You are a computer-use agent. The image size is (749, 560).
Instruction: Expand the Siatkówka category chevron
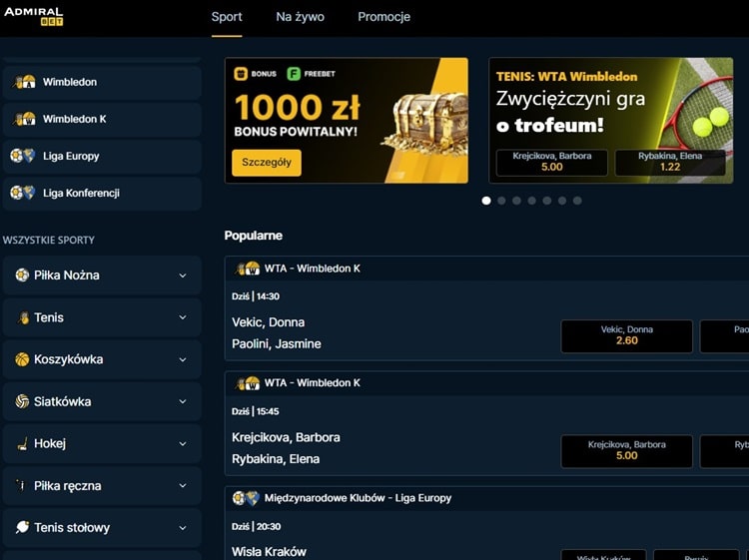(x=183, y=401)
